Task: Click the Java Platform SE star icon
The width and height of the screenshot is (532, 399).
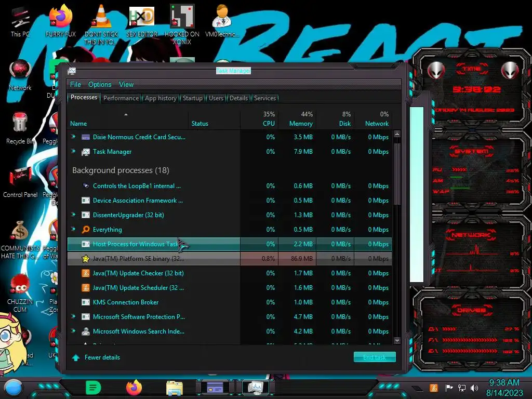Action: pyautogui.click(x=86, y=259)
